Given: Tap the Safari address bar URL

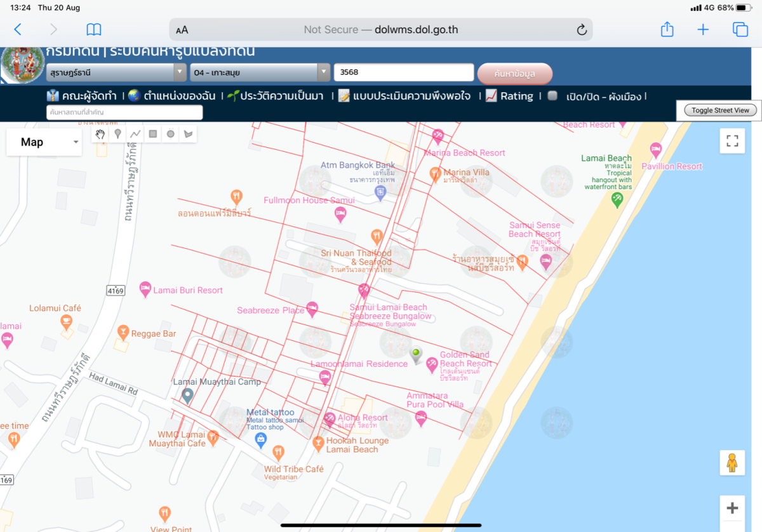Looking at the screenshot, I should (x=381, y=30).
